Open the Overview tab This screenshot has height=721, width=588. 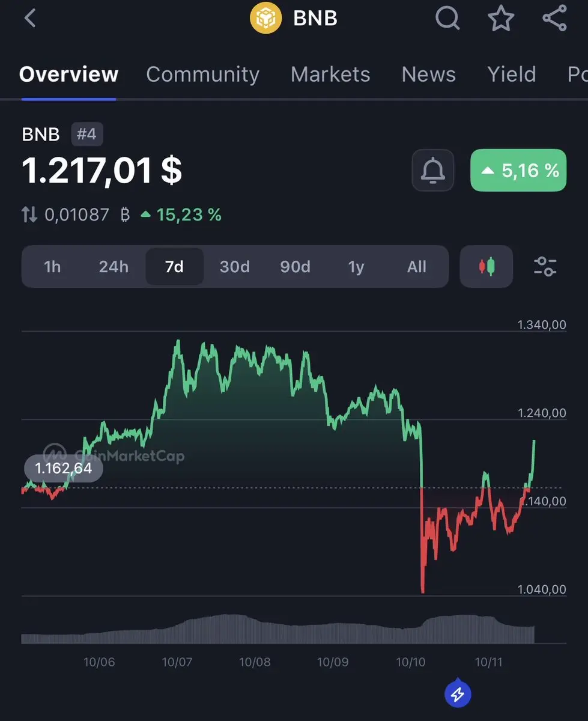[68, 75]
